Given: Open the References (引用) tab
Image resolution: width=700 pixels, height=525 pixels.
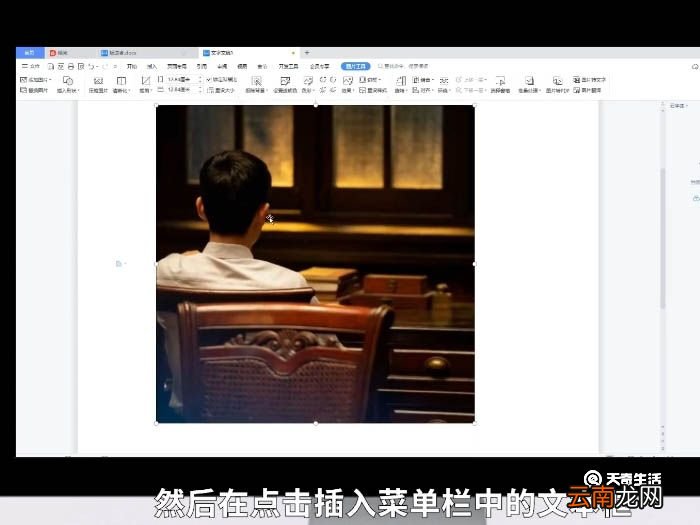Looking at the screenshot, I should pyautogui.click(x=202, y=66).
